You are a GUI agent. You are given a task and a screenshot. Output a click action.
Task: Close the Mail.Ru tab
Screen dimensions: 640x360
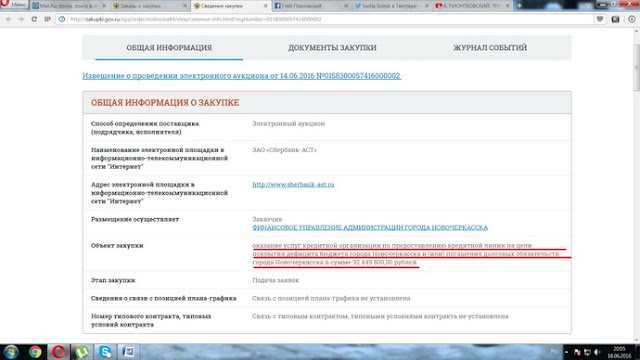click(104, 6)
